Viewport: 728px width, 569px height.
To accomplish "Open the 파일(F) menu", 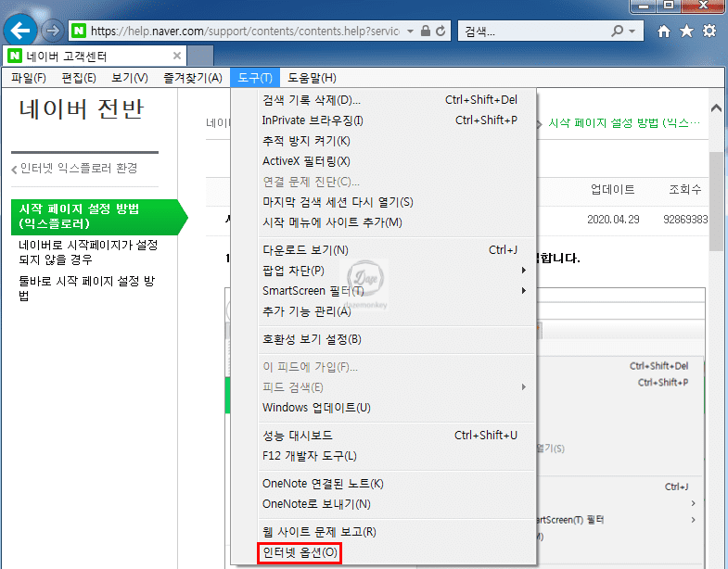I will [29, 78].
